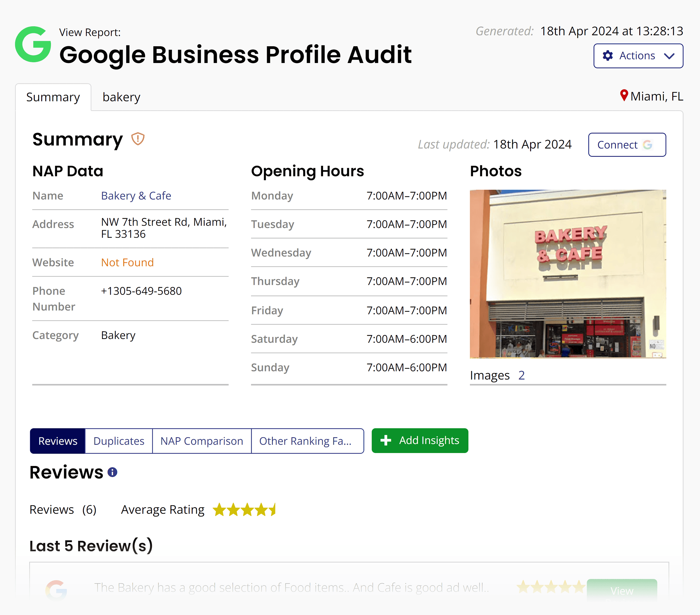The width and height of the screenshot is (700, 615).
Task: Click the shield warning icon next to Summary heading
Action: (137, 139)
